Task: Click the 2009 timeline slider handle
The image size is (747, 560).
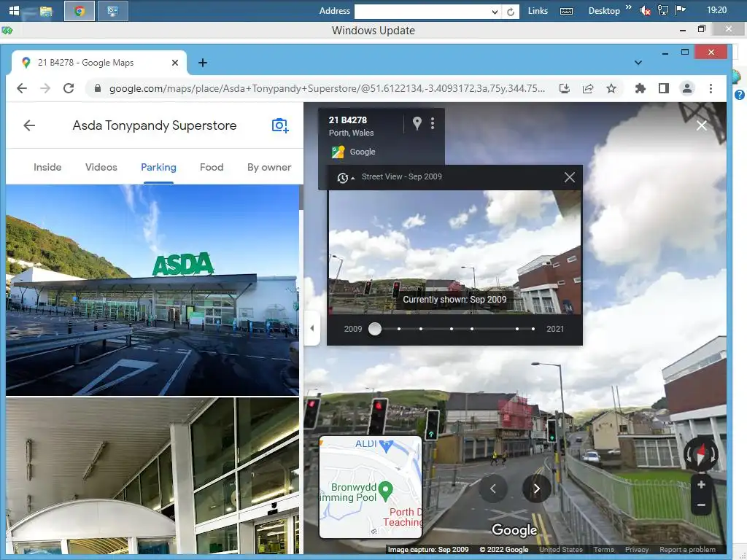Action: [x=375, y=329]
